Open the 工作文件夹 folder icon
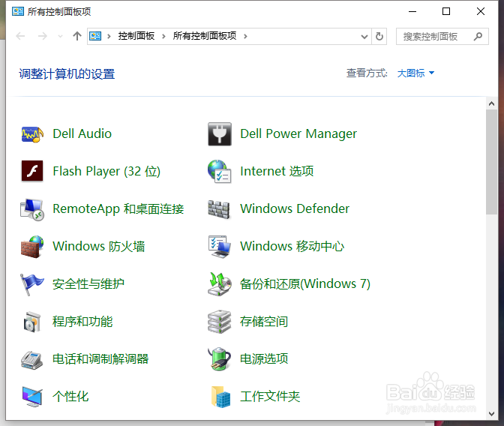Screen dimensions: 504x426 point(220,397)
